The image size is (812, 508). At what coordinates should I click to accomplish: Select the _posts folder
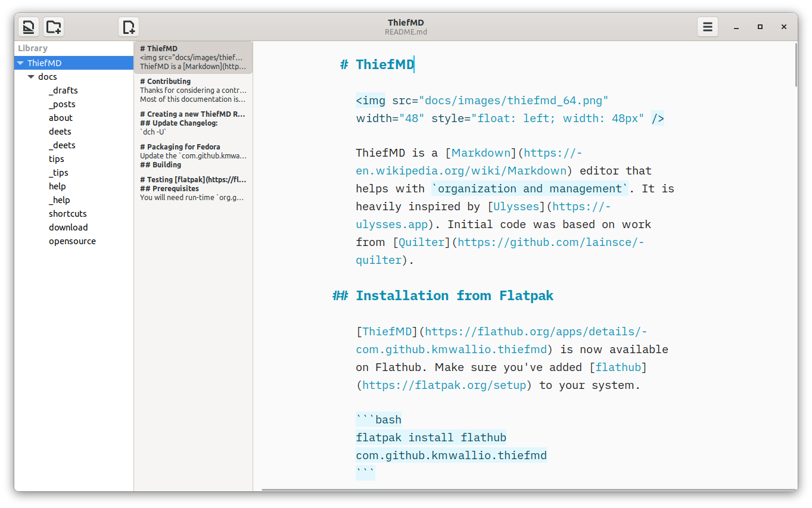pyautogui.click(x=62, y=104)
